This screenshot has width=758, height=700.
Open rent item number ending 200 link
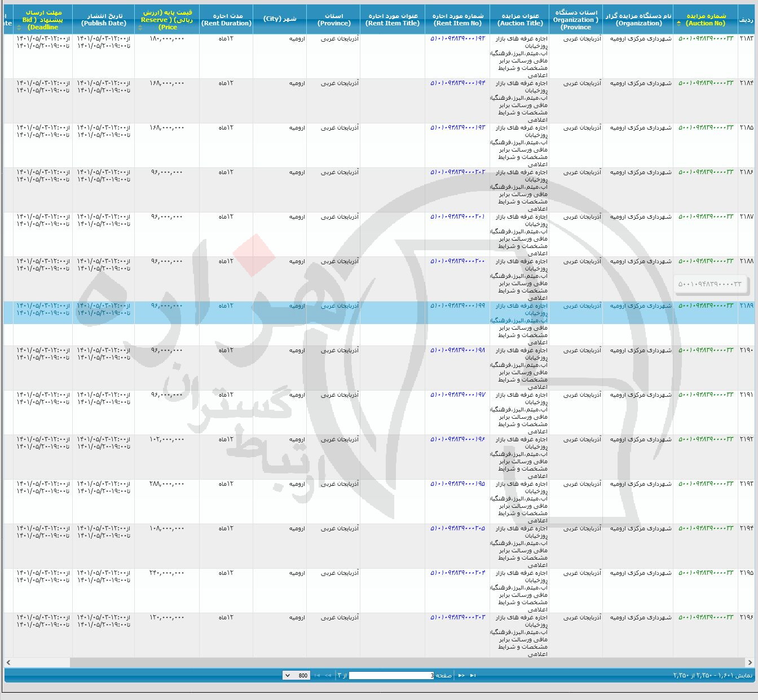tap(457, 262)
